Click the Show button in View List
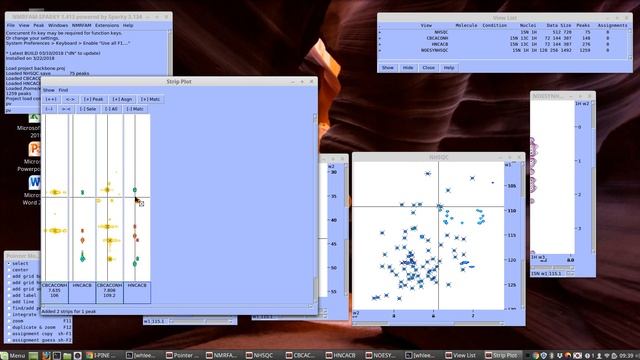Viewport: 640px width, 360px height. point(388,68)
